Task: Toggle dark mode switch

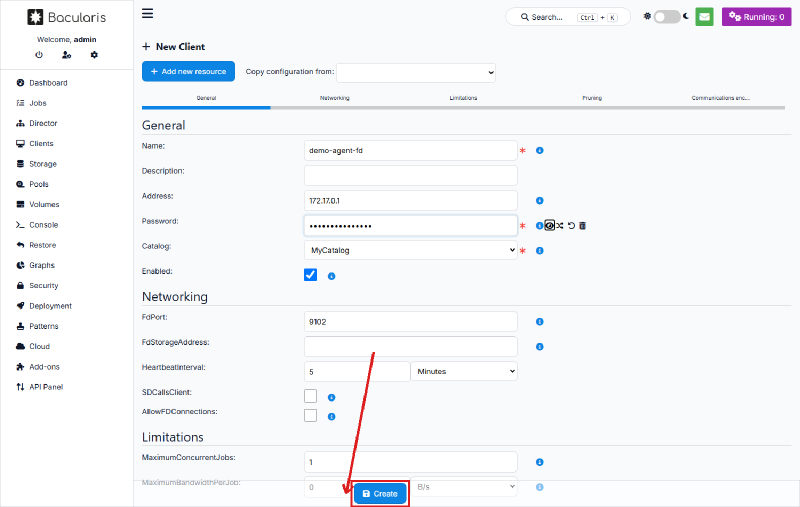Action: [667, 17]
